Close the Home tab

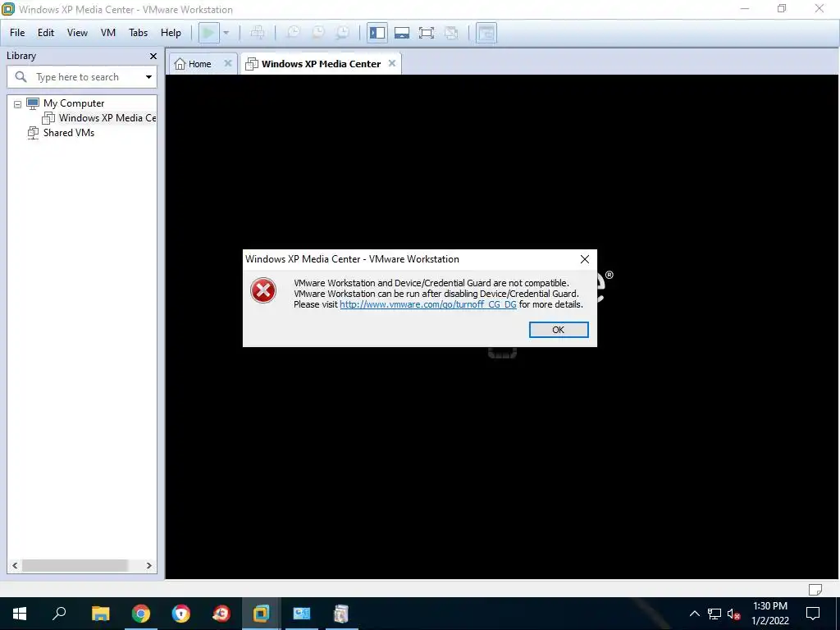tap(228, 63)
